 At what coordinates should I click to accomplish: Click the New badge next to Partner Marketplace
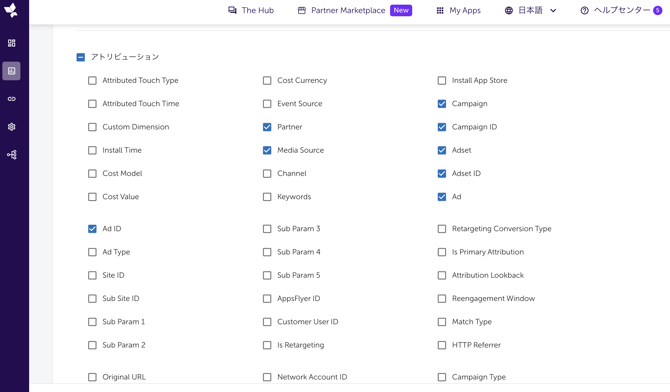(x=401, y=10)
